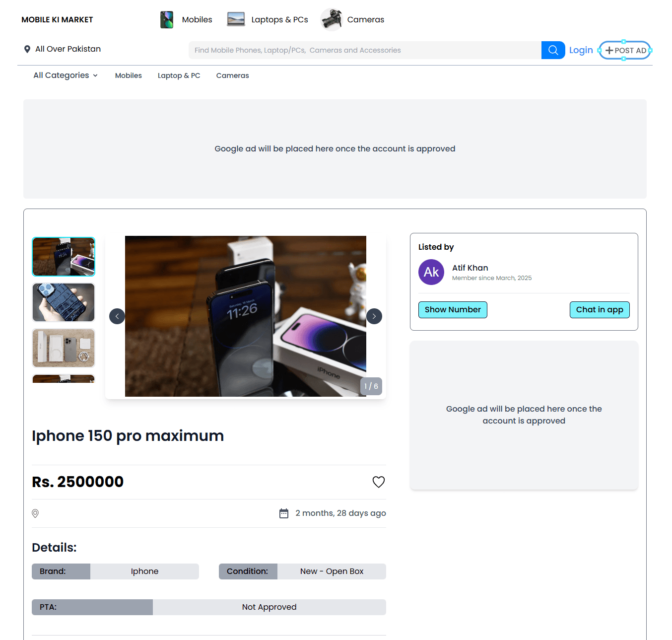Open Cameras in the category bar

point(233,75)
